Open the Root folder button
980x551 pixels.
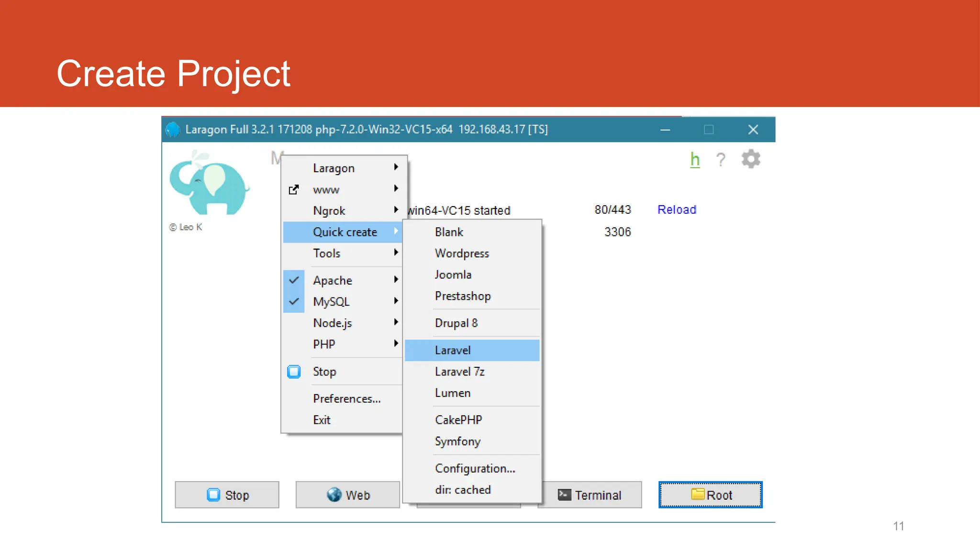click(x=711, y=495)
